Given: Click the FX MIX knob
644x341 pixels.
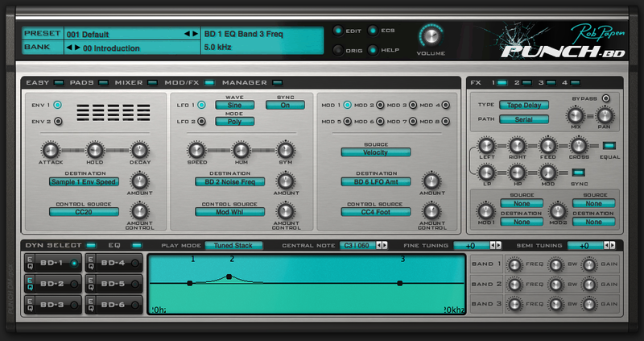Looking at the screenshot, I should tap(575, 115).
